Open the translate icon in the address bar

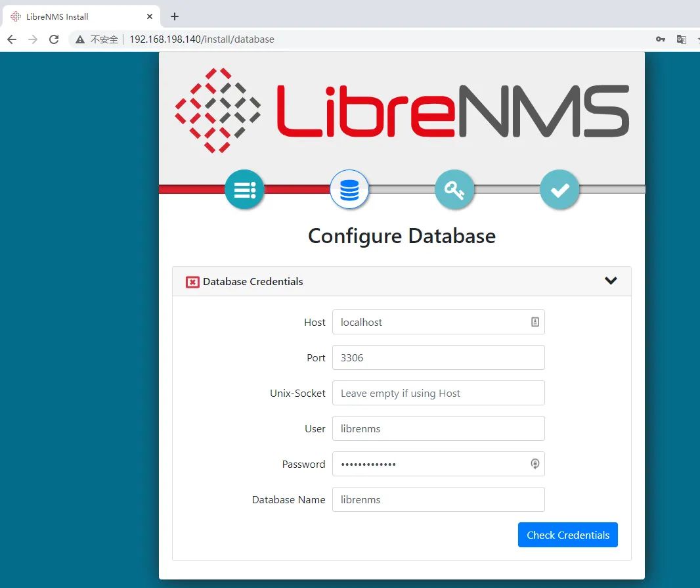[682, 39]
